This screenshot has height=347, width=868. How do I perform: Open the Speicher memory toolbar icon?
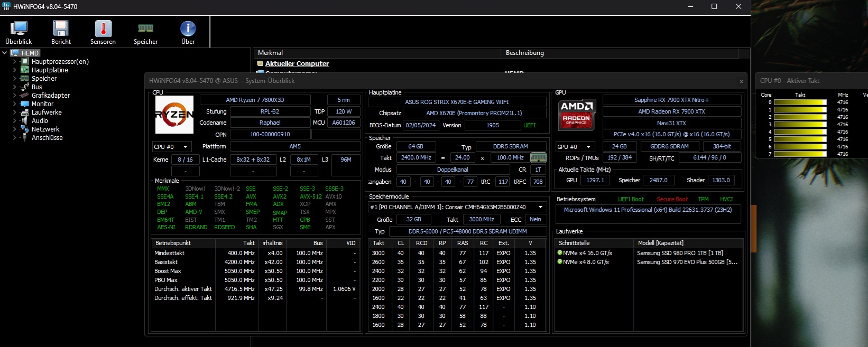coord(145,32)
